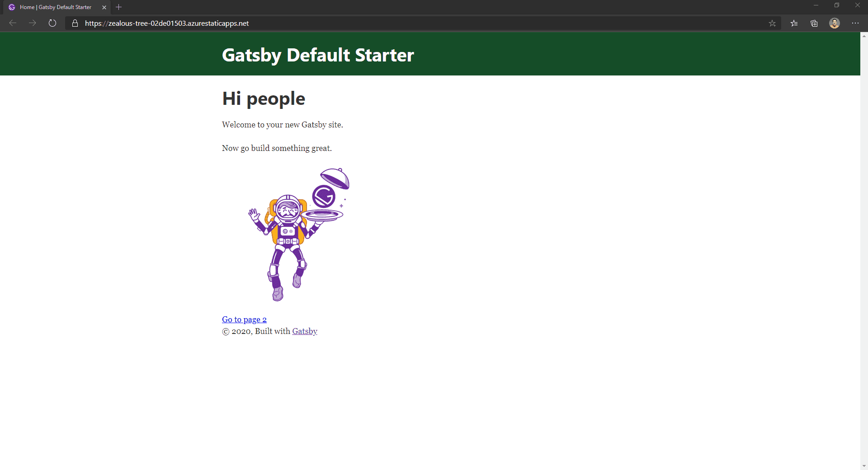Open a new tab with plus button

click(x=119, y=7)
